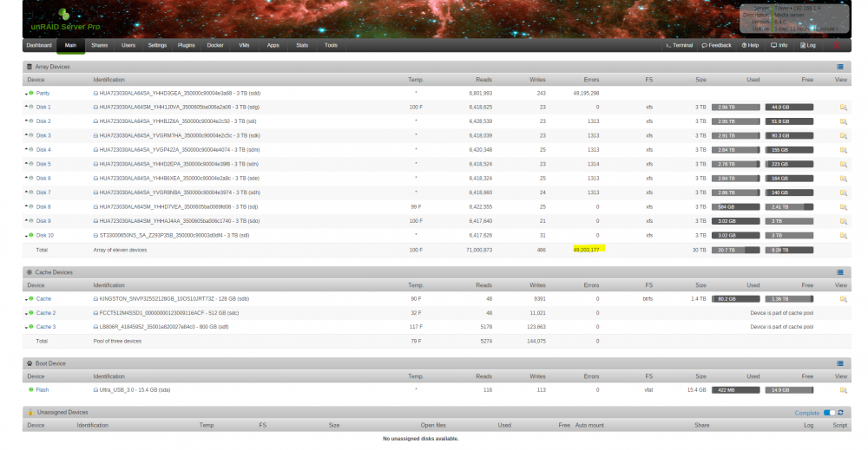Go to the Settings tab
Image resolution: width=868 pixels, height=450 pixels.
tap(157, 45)
